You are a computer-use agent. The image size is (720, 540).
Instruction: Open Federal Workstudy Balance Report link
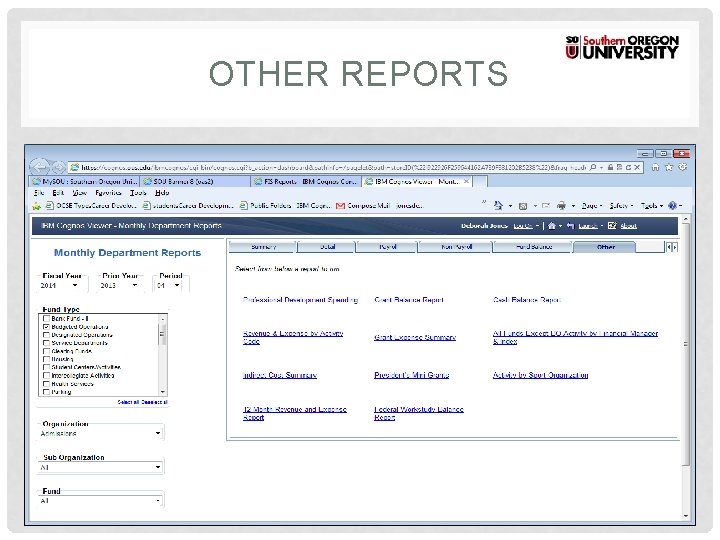419,413
